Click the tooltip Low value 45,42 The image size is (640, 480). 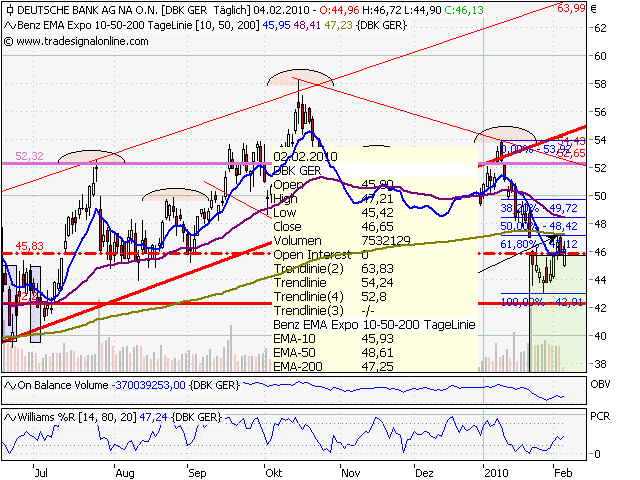click(378, 213)
